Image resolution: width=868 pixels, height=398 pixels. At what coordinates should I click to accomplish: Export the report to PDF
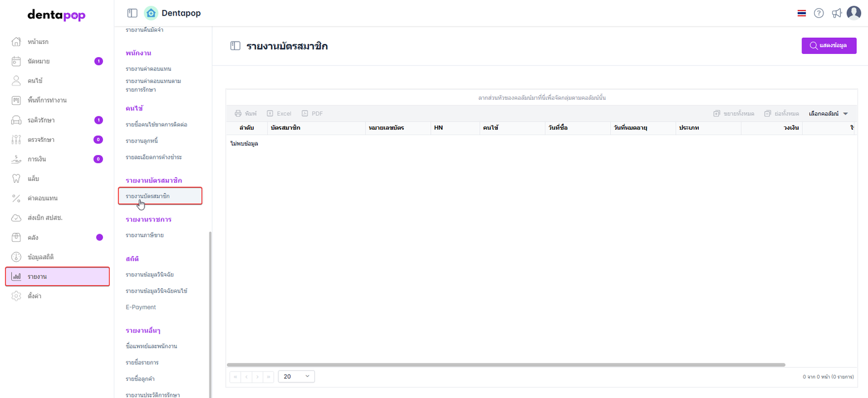312,113
